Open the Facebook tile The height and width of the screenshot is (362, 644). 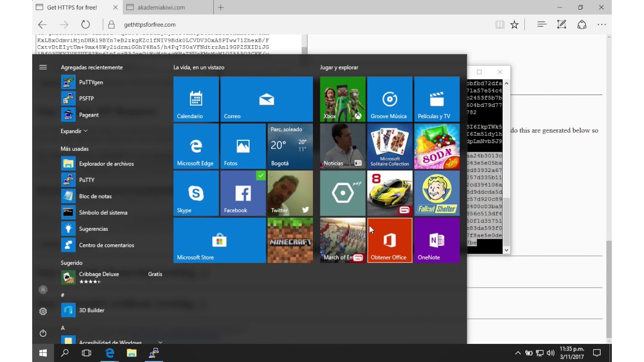point(243,194)
